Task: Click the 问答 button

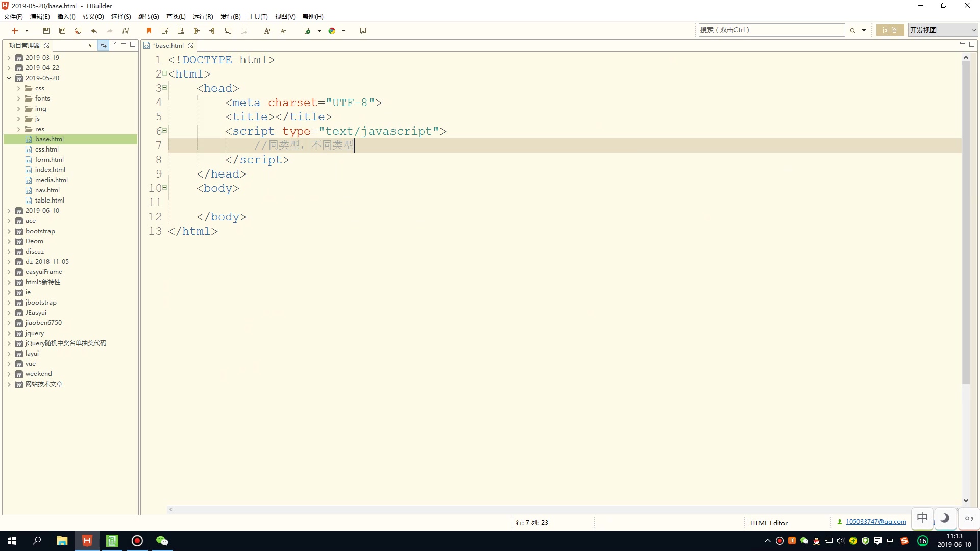Action: click(x=890, y=30)
